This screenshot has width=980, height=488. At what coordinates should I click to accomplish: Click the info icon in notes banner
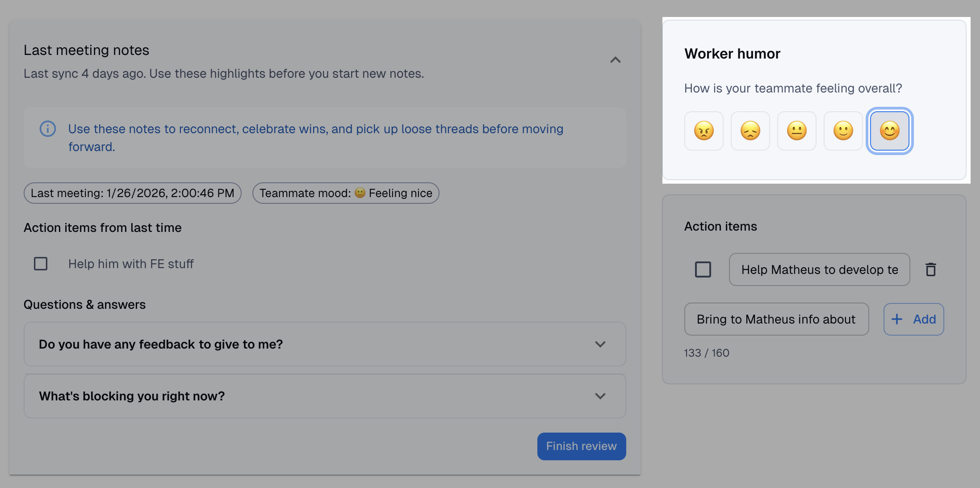[x=48, y=129]
